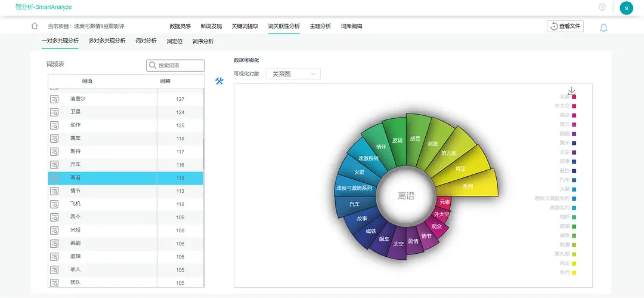
Task: Download the chart with the arrow icon
Action: pyautogui.click(x=572, y=91)
